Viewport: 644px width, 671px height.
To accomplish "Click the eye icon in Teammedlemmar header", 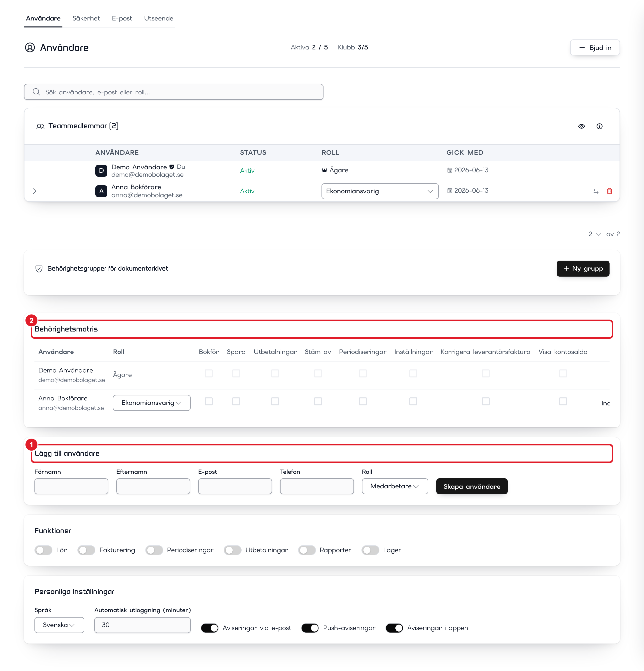I will click(x=581, y=126).
